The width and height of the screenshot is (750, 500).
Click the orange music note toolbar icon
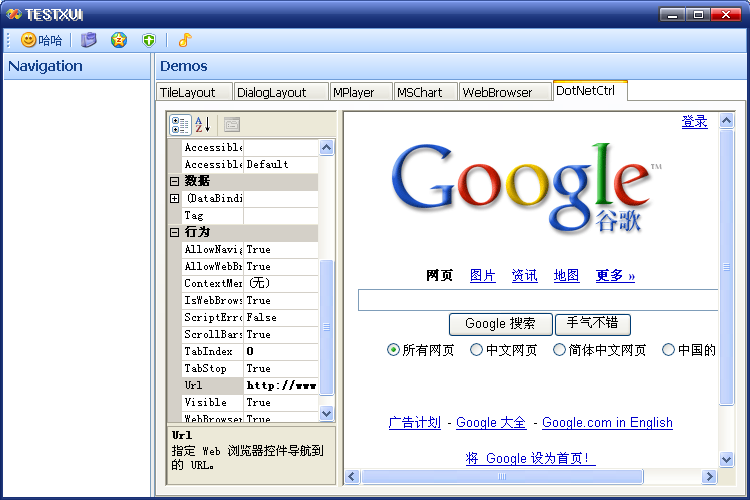tap(185, 40)
